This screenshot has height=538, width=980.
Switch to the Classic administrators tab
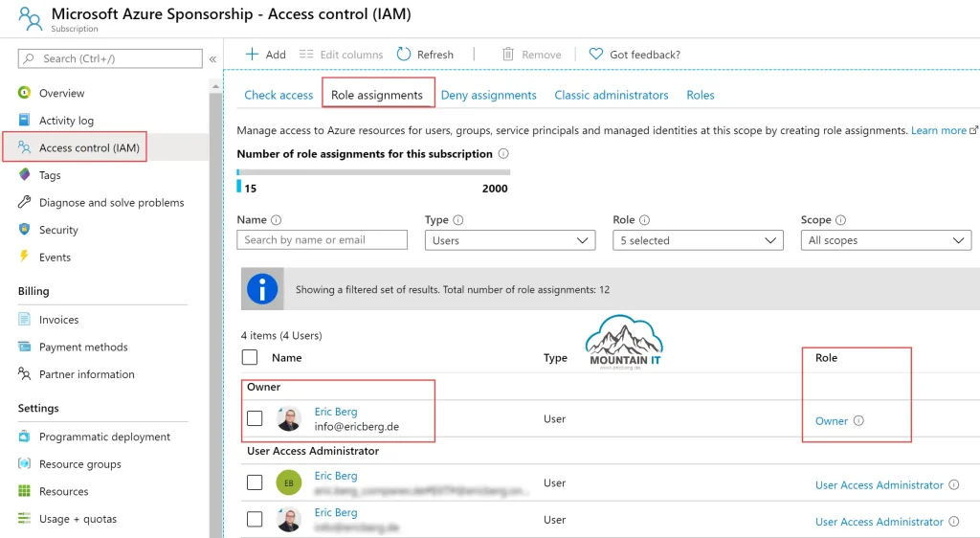coord(611,95)
